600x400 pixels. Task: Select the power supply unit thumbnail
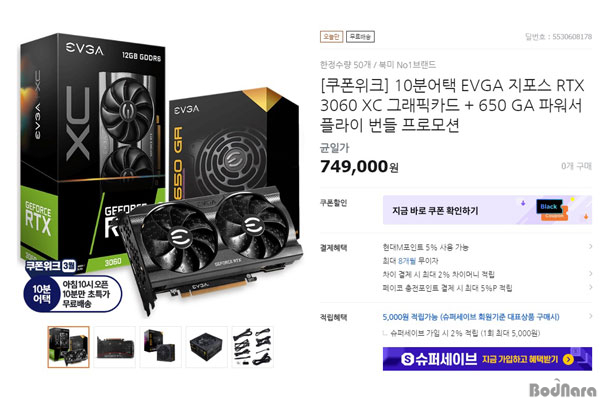pyautogui.click(x=207, y=347)
